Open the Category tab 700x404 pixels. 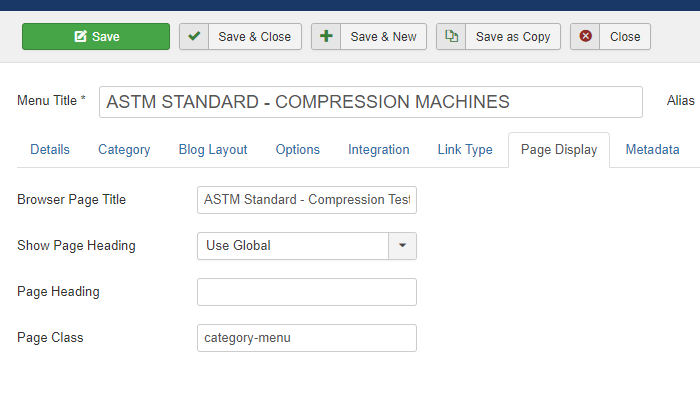coord(124,150)
